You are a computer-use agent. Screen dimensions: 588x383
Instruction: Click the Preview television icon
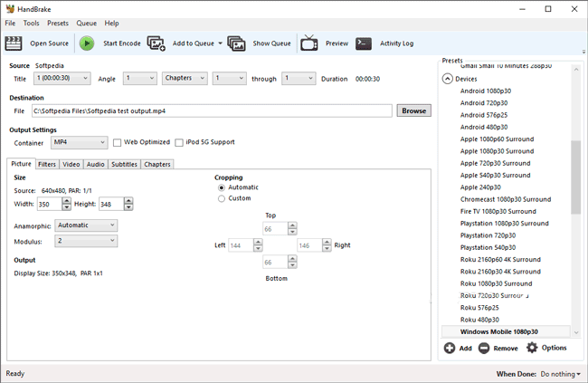click(x=309, y=43)
